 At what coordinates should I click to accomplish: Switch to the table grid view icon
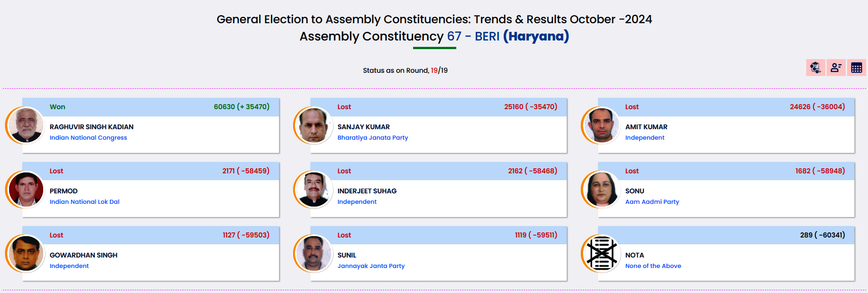pyautogui.click(x=856, y=68)
